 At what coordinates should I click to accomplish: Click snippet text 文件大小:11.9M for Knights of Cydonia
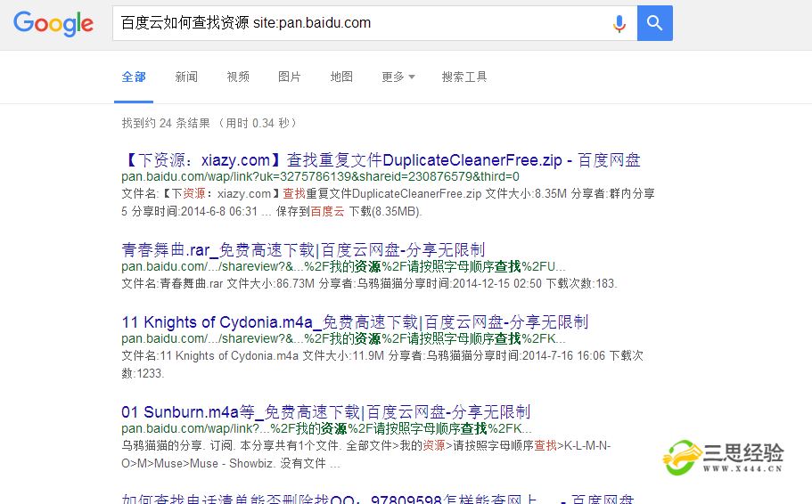pyautogui.click(x=343, y=355)
